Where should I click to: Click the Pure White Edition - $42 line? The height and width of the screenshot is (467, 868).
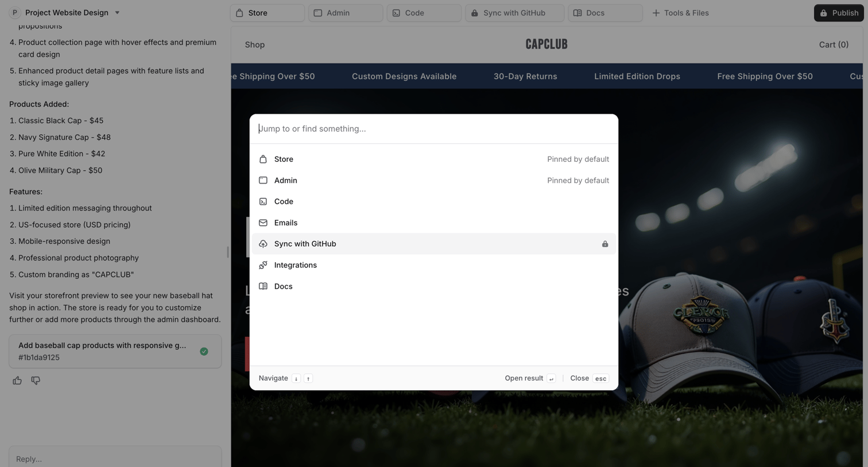coord(61,154)
